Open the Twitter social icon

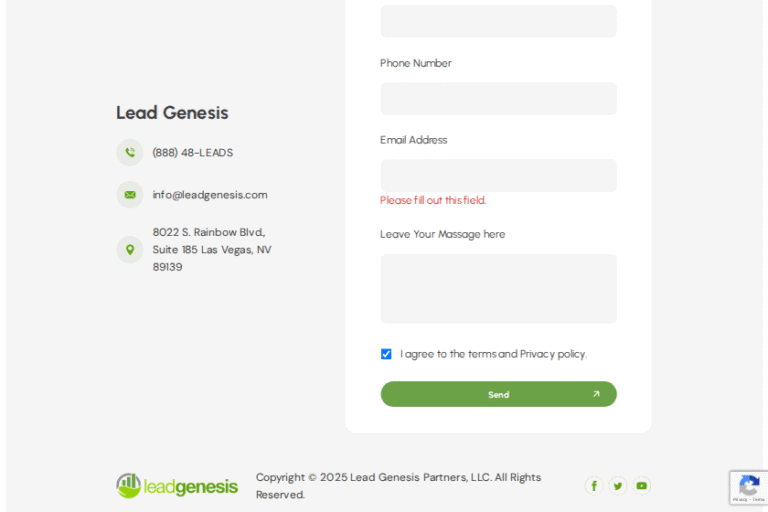coord(618,486)
